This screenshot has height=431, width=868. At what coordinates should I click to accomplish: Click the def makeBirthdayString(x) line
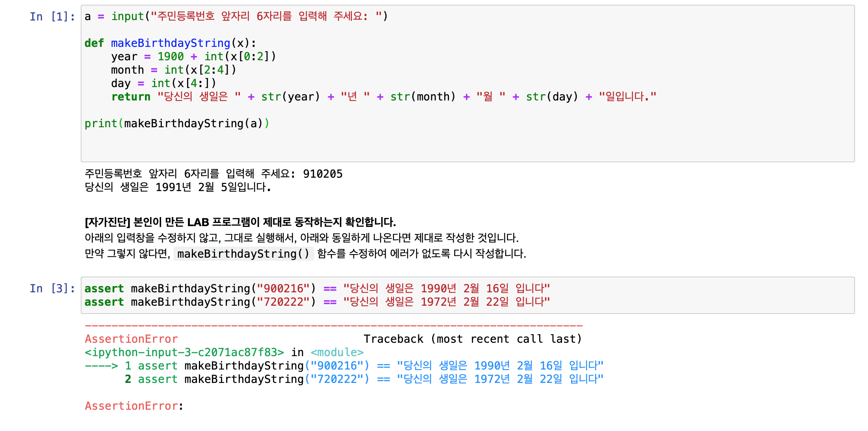[x=170, y=43]
